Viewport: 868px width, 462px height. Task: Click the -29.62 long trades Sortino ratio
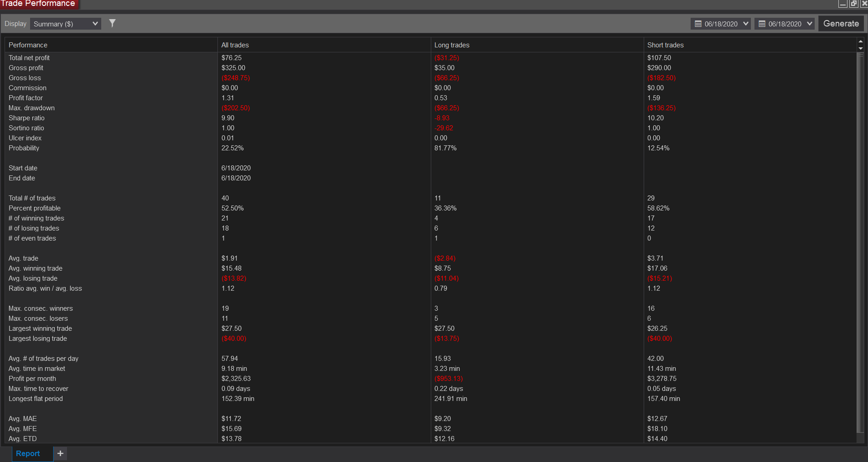[x=444, y=128]
